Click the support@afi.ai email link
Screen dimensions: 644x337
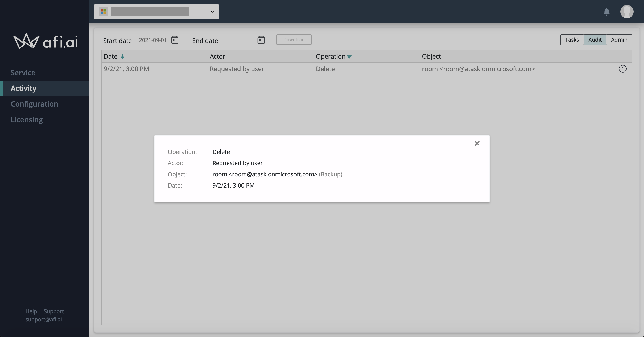click(44, 320)
